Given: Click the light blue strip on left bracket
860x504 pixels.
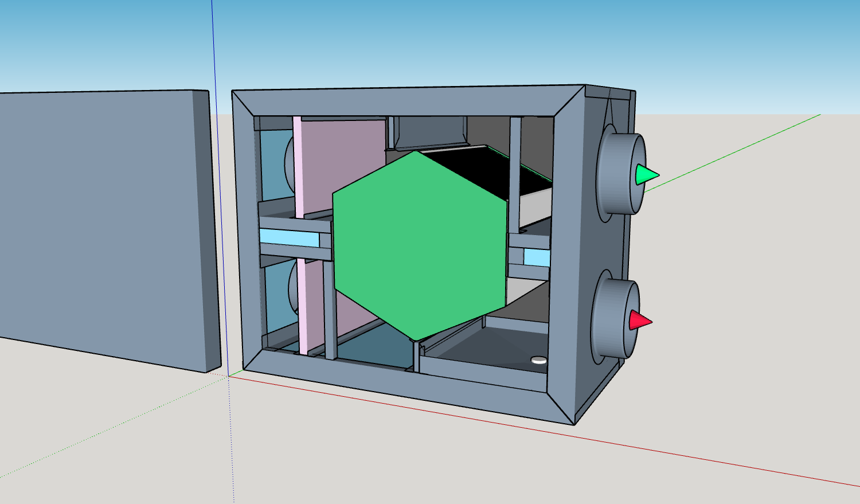Looking at the screenshot, I should coord(290,238).
